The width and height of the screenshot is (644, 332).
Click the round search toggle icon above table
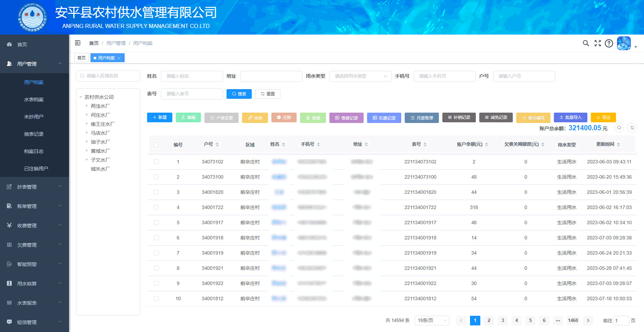coord(619,128)
